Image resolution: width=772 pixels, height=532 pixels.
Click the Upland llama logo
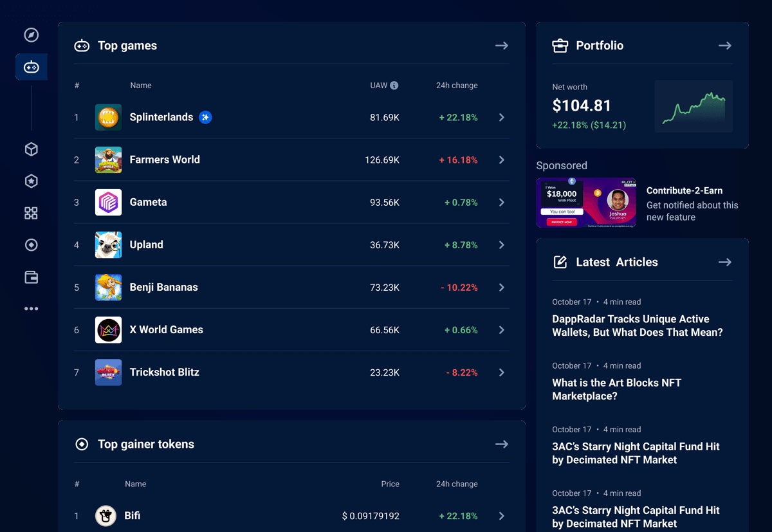(108, 244)
